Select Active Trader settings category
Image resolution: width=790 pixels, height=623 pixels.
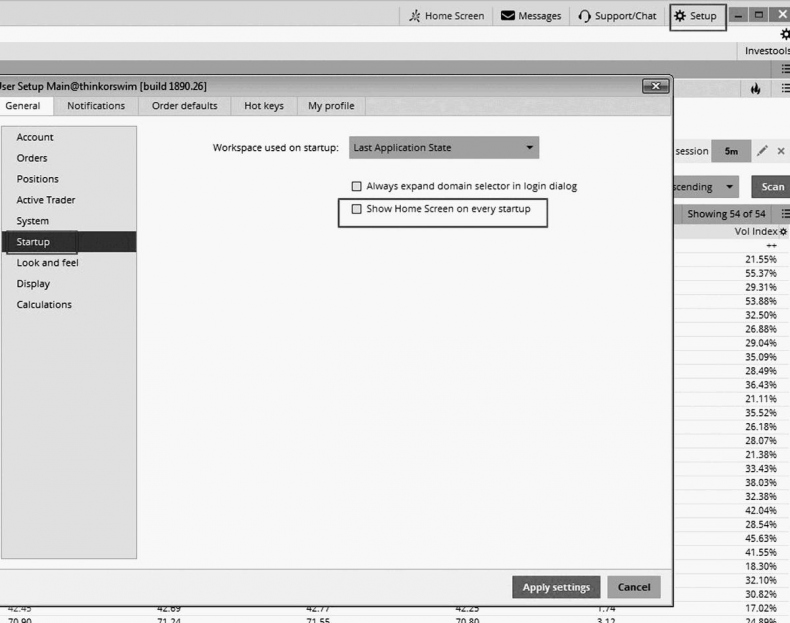[x=45, y=200]
